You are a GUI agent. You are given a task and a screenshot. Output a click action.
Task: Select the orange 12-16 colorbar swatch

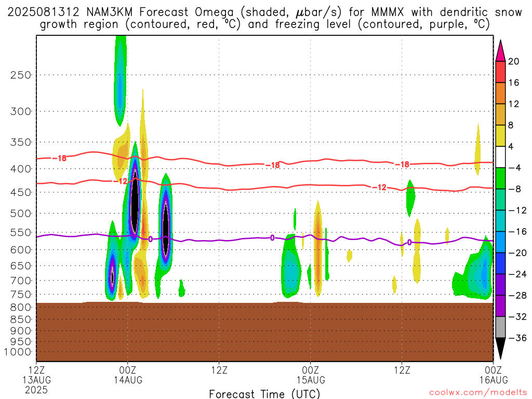(500, 94)
